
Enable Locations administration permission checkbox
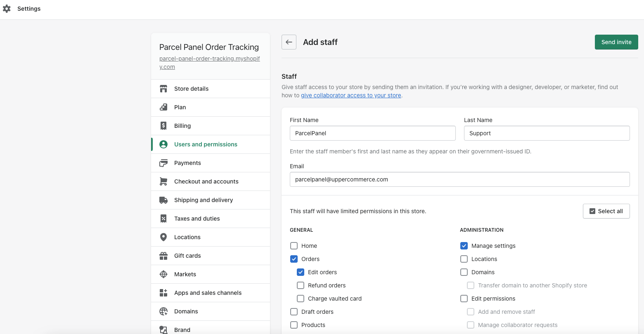[x=464, y=259]
